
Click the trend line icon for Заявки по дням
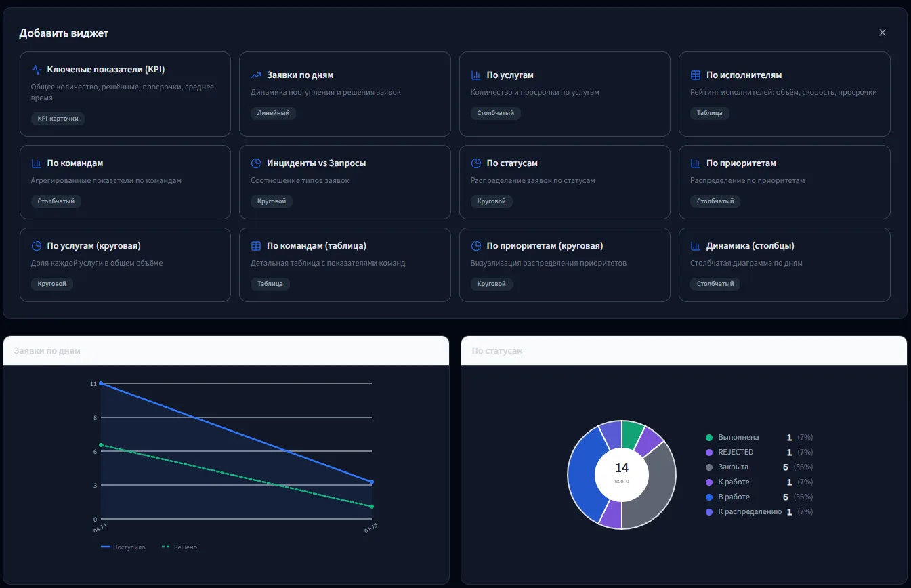point(256,75)
